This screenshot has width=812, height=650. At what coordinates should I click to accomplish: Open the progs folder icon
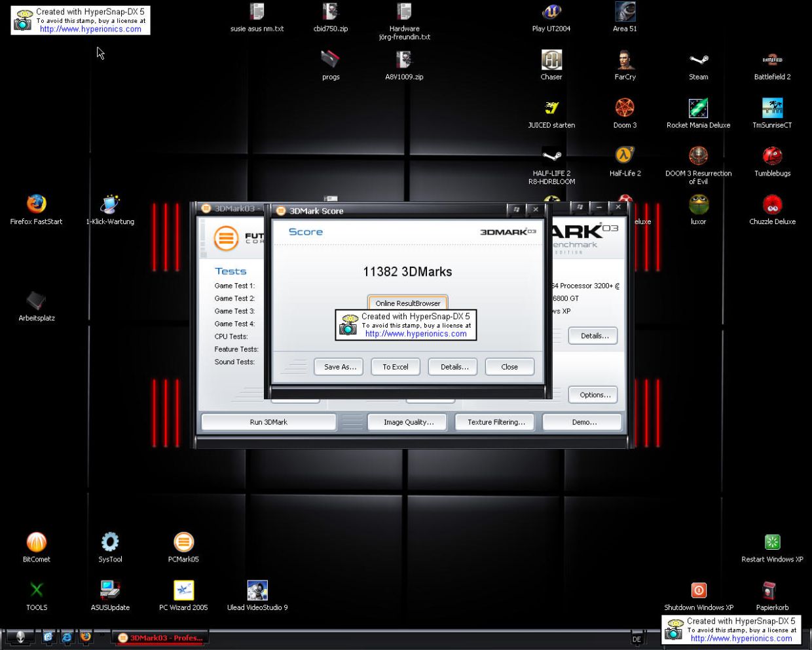(331, 60)
